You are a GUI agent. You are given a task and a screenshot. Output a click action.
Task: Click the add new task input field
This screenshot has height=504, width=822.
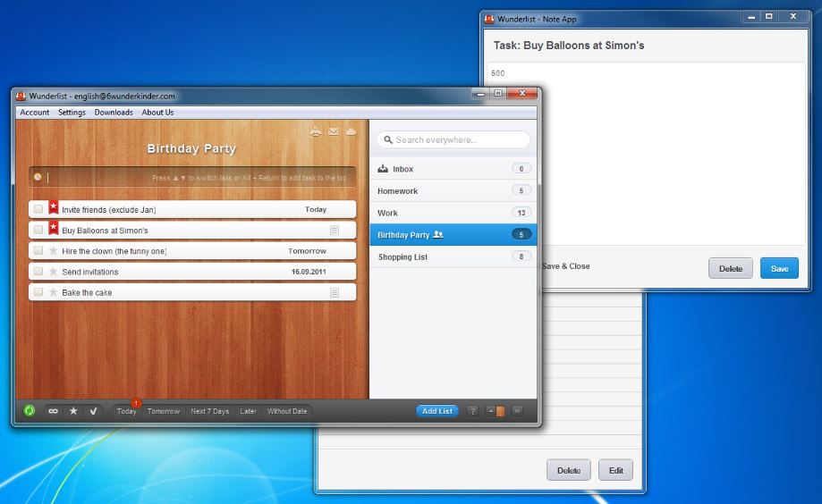[192, 177]
